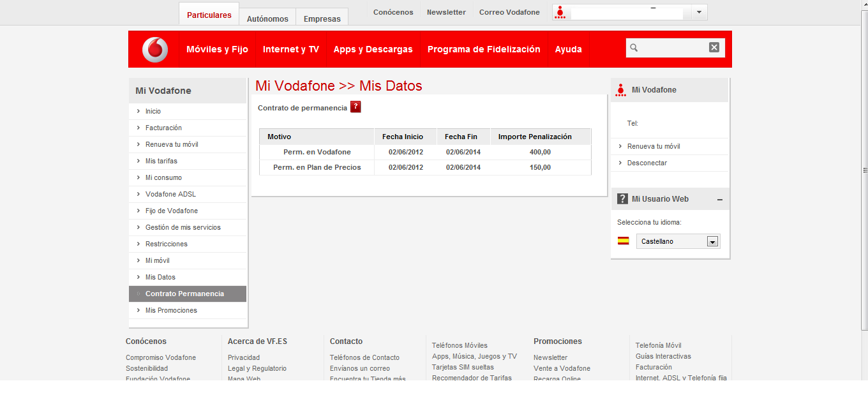The width and height of the screenshot is (868, 411).
Task: Click the Vodafone logo in red header
Action: 155,49
